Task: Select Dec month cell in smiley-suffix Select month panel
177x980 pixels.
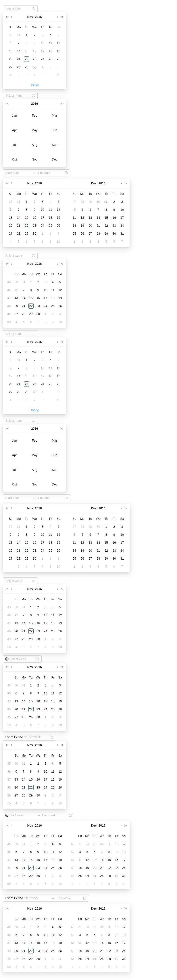Action: (x=55, y=159)
